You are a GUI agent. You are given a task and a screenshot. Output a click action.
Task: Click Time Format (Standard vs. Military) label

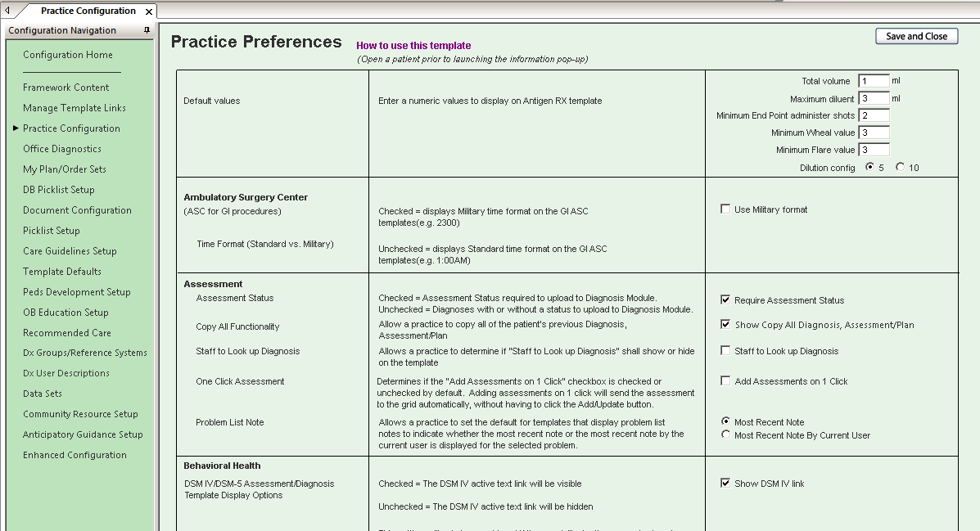(265, 245)
